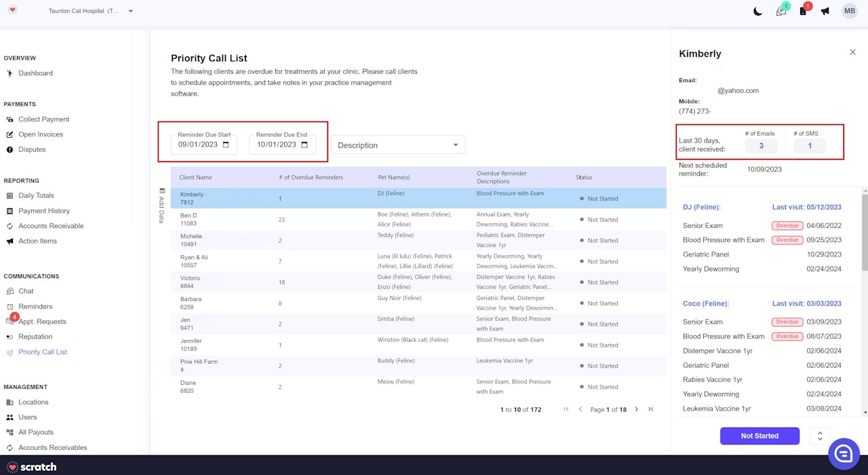868x475 pixels.
Task: Open document notifications icon with red badge
Action: point(803,12)
